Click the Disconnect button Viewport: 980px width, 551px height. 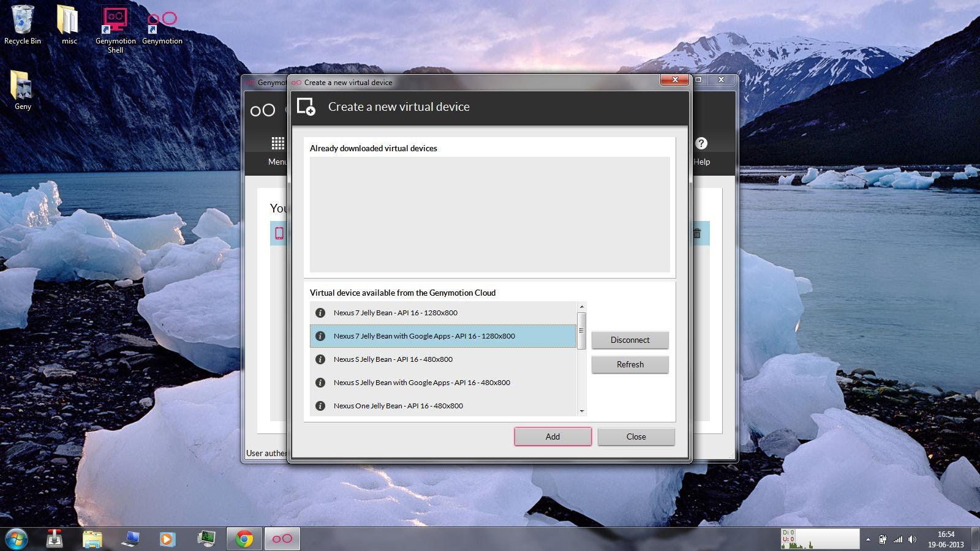tap(630, 340)
